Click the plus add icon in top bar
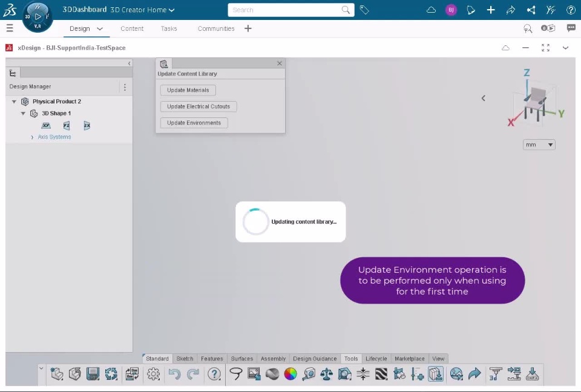Image resolution: width=581 pixels, height=392 pixels. [491, 10]
